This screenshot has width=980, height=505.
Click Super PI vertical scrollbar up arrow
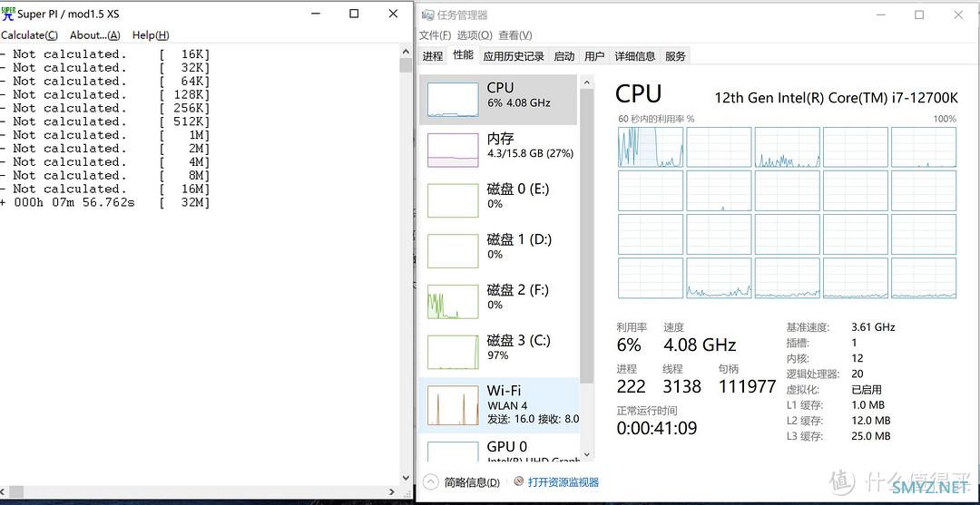point(406,51)
